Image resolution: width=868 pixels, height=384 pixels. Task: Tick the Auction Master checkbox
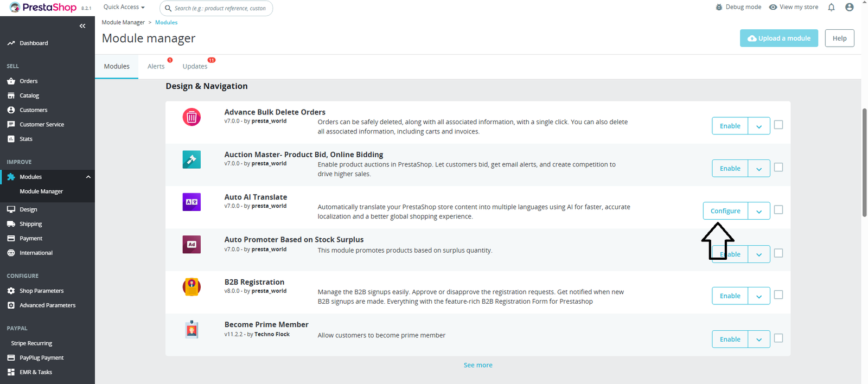click(x=778, y=167)
